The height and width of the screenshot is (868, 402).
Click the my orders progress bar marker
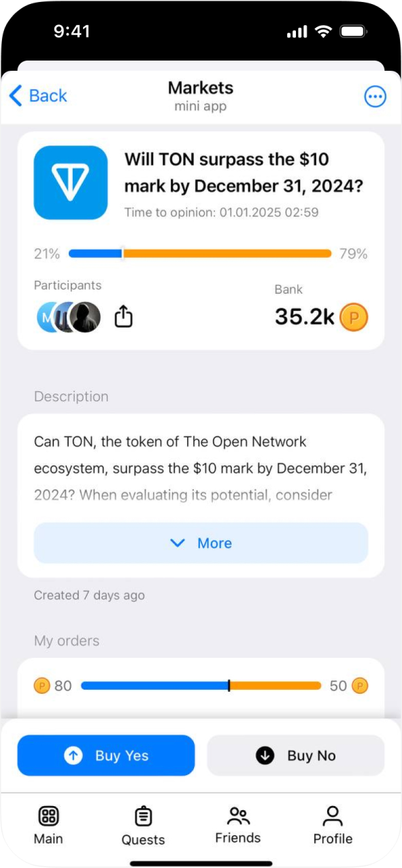[x=229, y=686]
